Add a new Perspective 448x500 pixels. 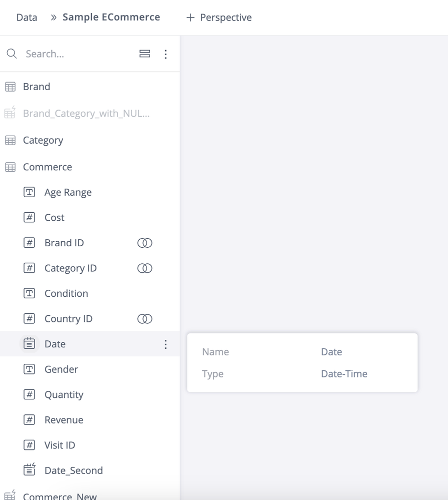(x=219, y=18)
